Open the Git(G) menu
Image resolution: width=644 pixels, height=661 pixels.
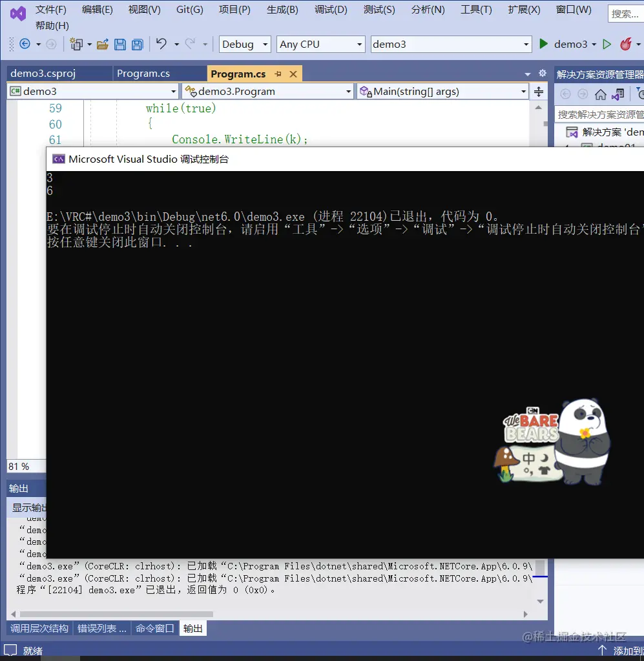pos(190,10)
